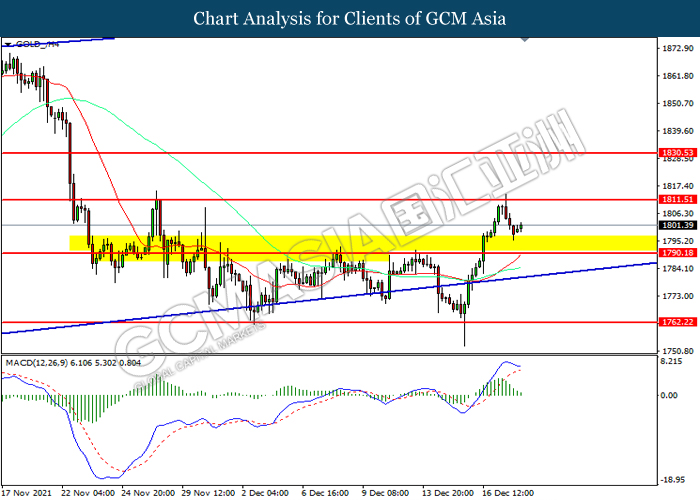The image size is (700, 500).
Task: Click the 1773.00 price axis value
Action: pyautogui.click(x=678, y=296)
